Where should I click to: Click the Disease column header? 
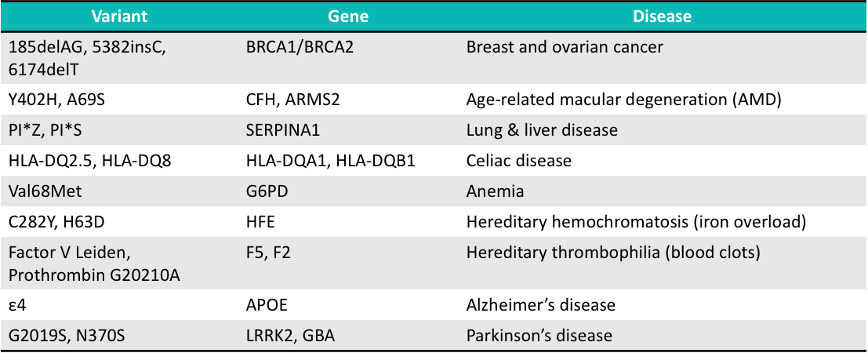pyautogui.click(x=662, y=16)
